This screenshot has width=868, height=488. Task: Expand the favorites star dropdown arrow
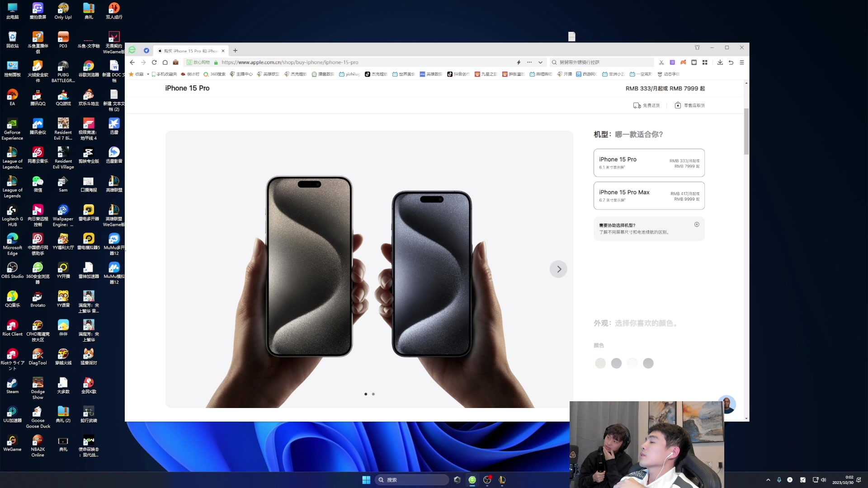pyautogui.click(x=148, y=74)
